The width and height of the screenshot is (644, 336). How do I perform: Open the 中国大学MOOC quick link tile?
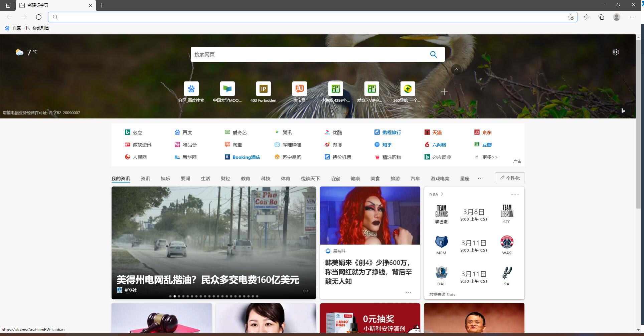tap(227, 92)
